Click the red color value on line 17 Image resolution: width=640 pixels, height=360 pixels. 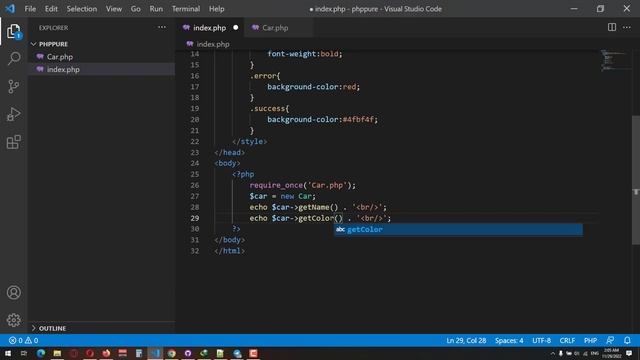(x=349, y=87)
